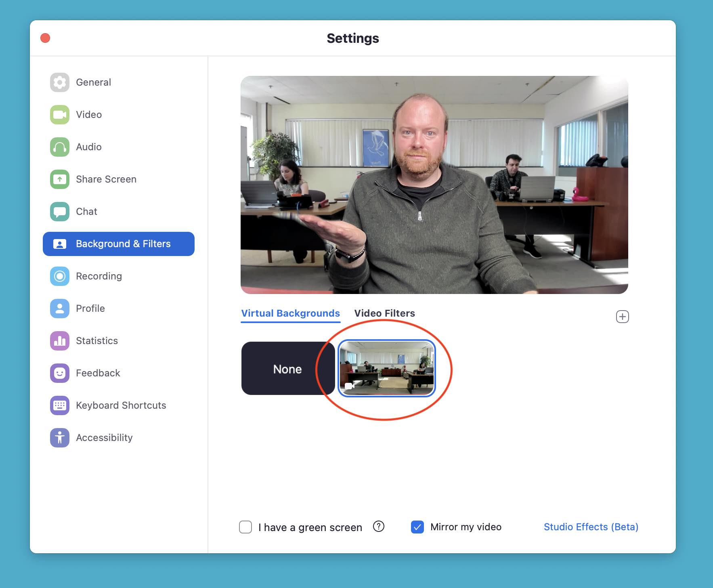The image size is (713, 588).
Task: Enable the I have a green screen checkbox
Action: click(245, 527)
